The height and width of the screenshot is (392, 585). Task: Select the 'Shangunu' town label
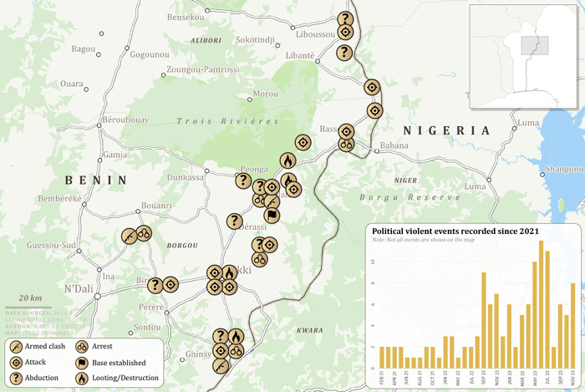564,169
